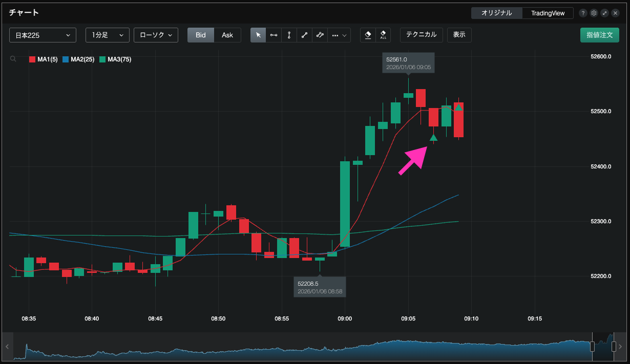Open the 1分足 timeframe dropdown
Screen dimensions: 630x364
107,35
